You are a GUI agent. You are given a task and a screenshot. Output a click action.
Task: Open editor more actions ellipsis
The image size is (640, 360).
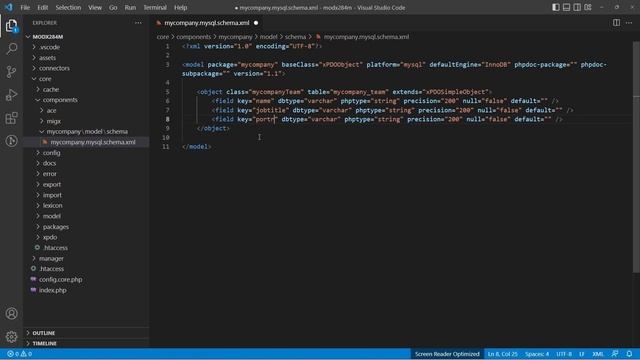click(x=629, y=23)
